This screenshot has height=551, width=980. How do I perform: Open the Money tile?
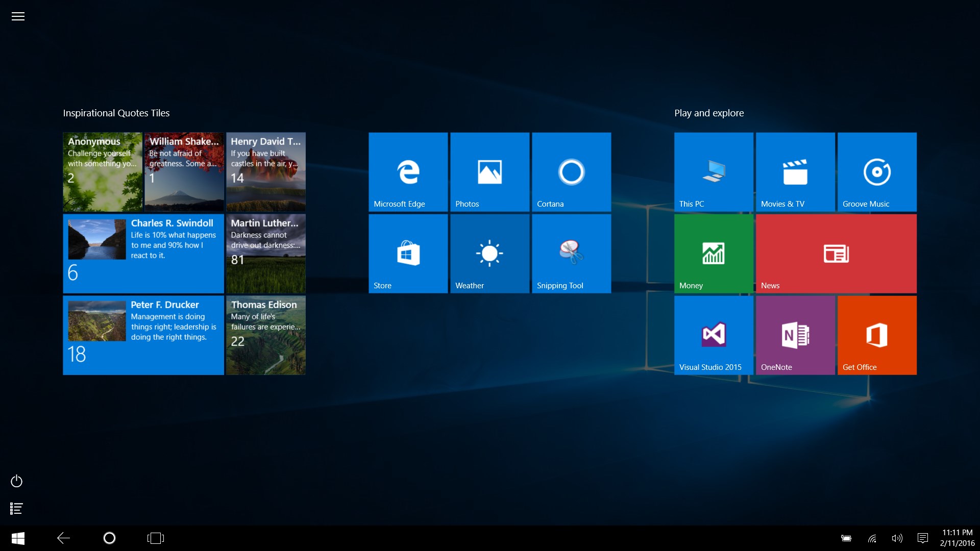coord(714,254)
